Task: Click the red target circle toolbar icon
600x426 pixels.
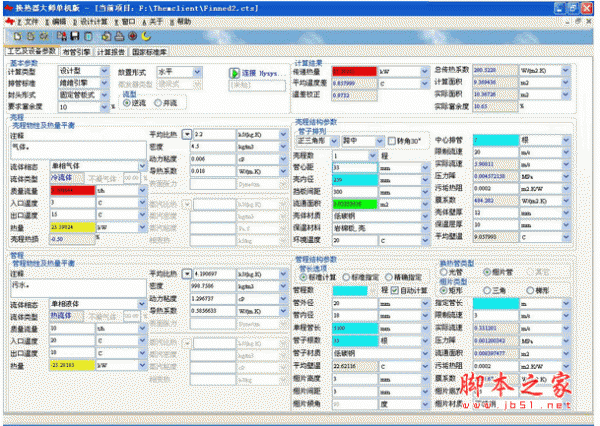Action: point(133,36)
